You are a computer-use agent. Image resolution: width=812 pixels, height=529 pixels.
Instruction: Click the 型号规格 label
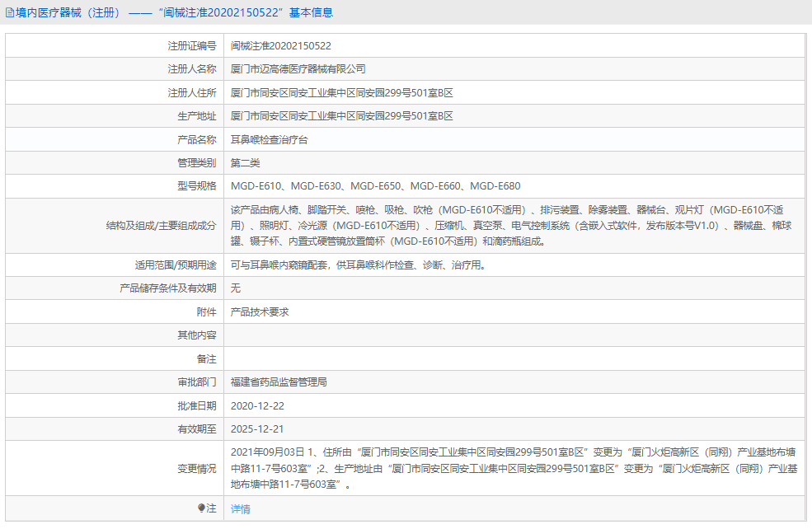point(197,186)
